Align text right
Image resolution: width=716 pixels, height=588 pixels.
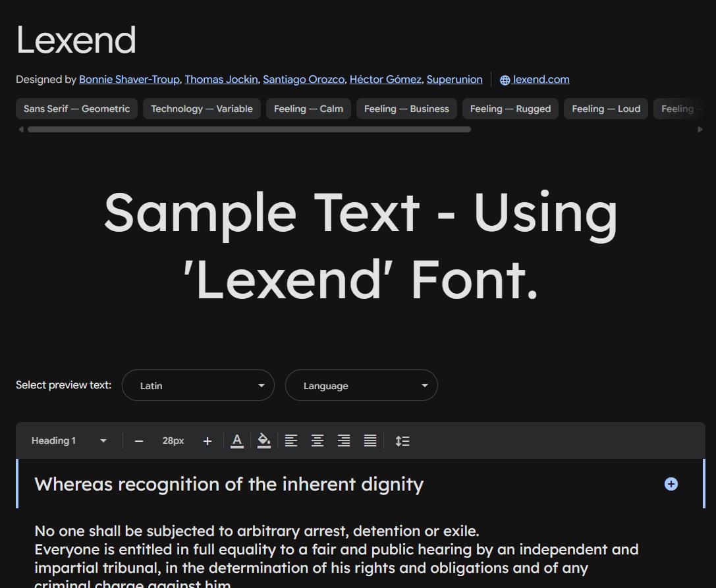pyautogui.click(x=344, y=441)
